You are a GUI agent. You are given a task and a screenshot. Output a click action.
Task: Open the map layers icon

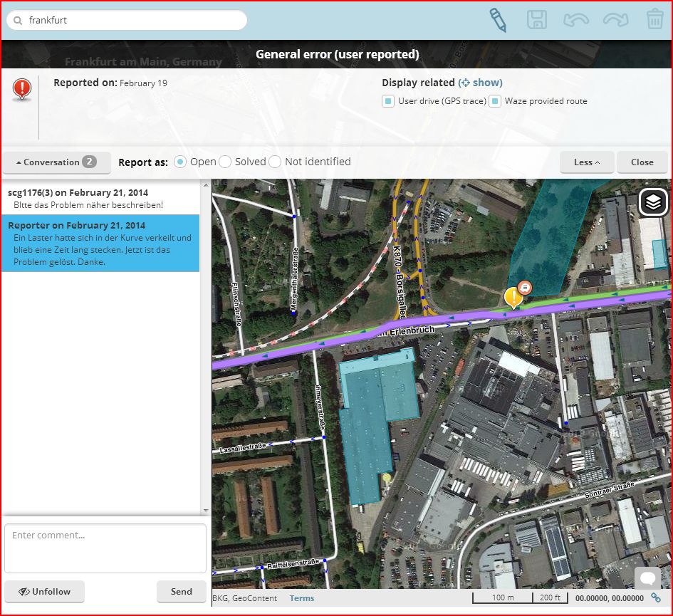653,202
